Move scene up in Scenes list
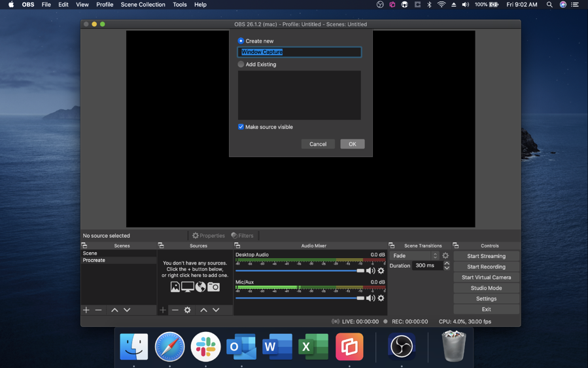This screenshot has width=588, height=368. 114,310
